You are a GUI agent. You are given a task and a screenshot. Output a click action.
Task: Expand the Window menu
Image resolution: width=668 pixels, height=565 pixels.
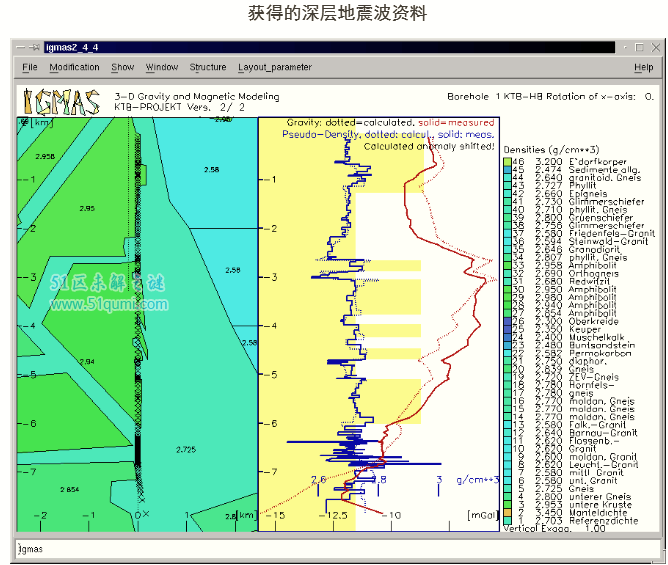pyautogui.click(x=162, y=68)
